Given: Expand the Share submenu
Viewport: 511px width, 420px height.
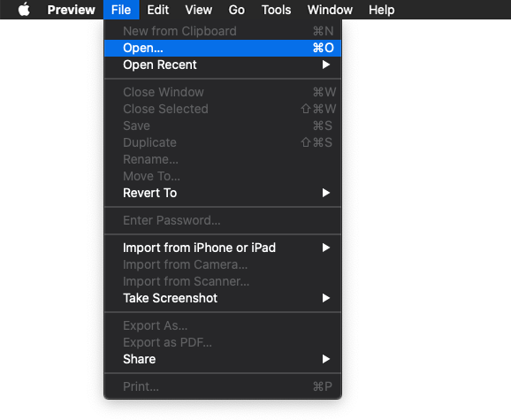Looking at the screenshot, I should 223,359.
